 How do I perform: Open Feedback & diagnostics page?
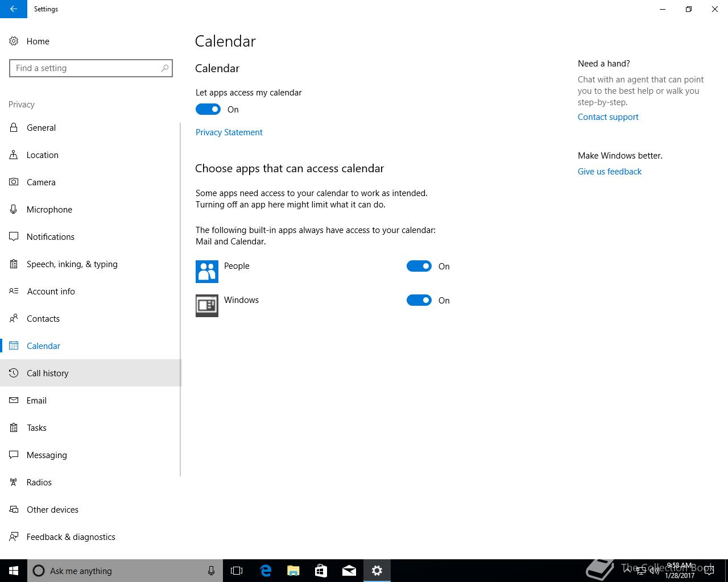coord(91,537)
